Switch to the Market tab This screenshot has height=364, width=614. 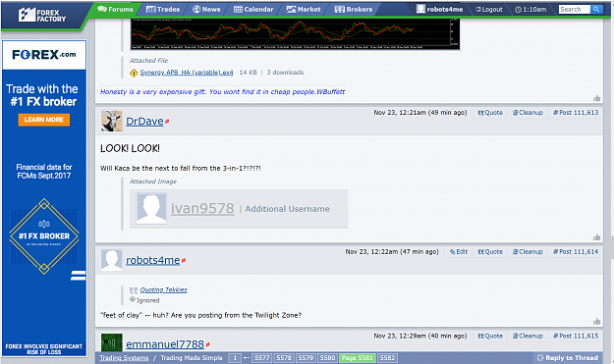click(304, 9)
